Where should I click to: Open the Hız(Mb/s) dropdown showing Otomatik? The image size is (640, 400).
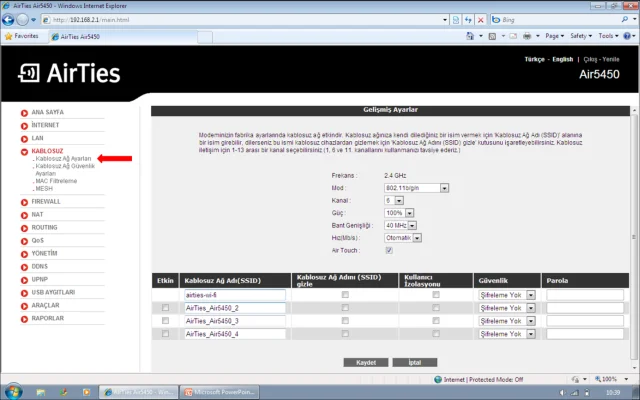(x=403, y=238)
